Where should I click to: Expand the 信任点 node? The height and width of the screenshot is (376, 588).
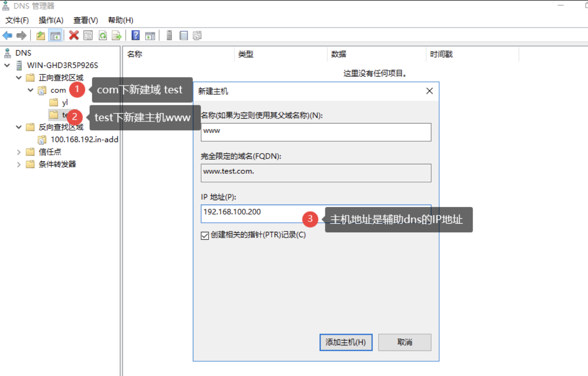click(19, 152)
